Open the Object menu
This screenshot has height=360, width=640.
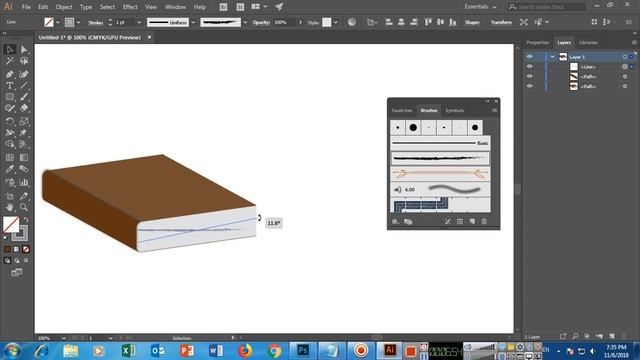(x=64, y=7)
